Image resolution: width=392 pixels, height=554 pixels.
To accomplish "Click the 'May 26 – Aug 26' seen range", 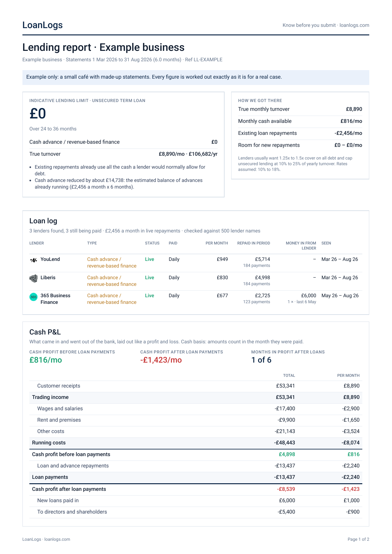I will [340, 296].
